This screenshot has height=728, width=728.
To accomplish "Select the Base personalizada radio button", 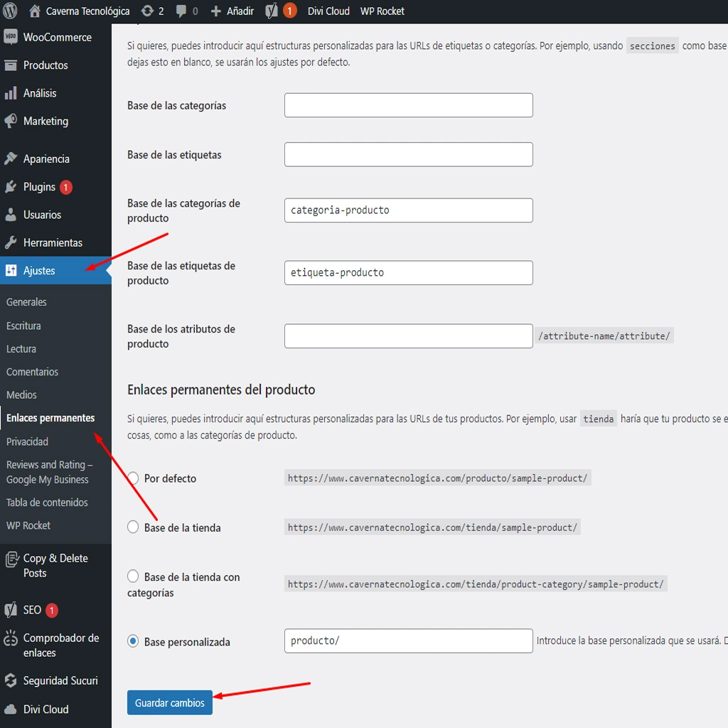I will [x=133, y=641].
